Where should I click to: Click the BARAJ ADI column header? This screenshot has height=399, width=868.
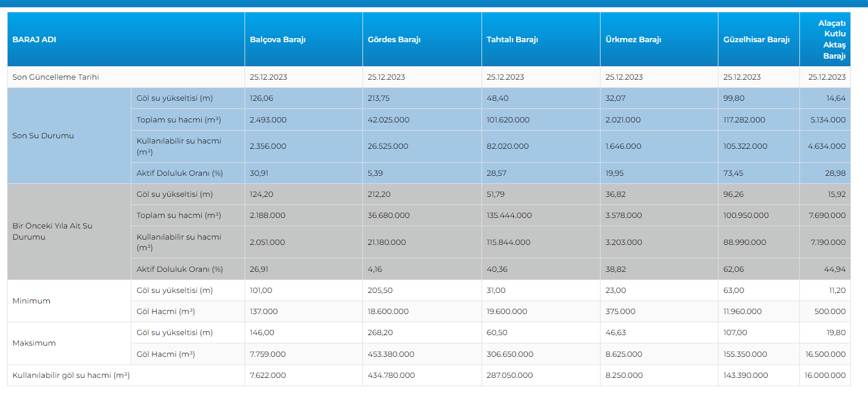(34, 40)
